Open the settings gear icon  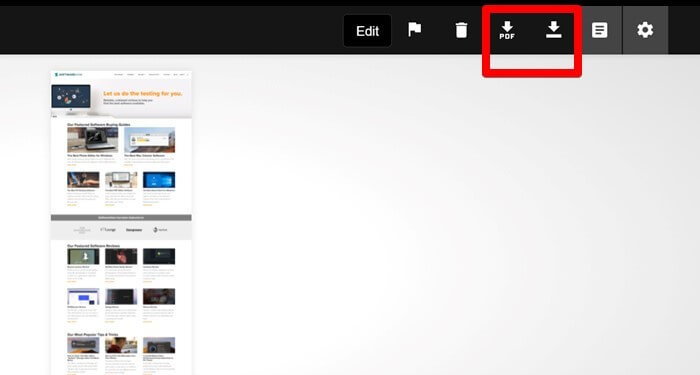645,30
